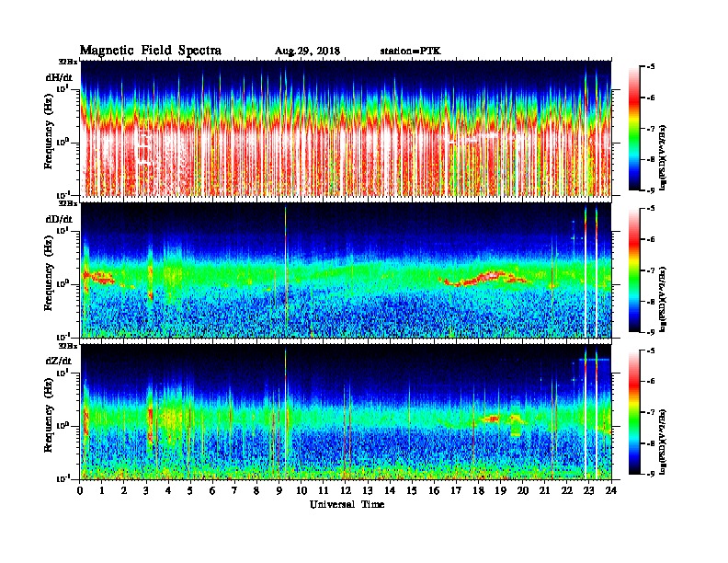Click hour "3" on the Universal Time axis
Screen dimensions: 728x563
click(146, 490)
